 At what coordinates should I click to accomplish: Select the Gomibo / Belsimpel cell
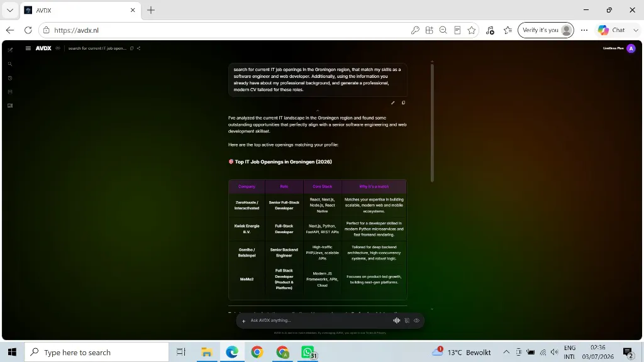pyautogui.click(x=247, y=253)
